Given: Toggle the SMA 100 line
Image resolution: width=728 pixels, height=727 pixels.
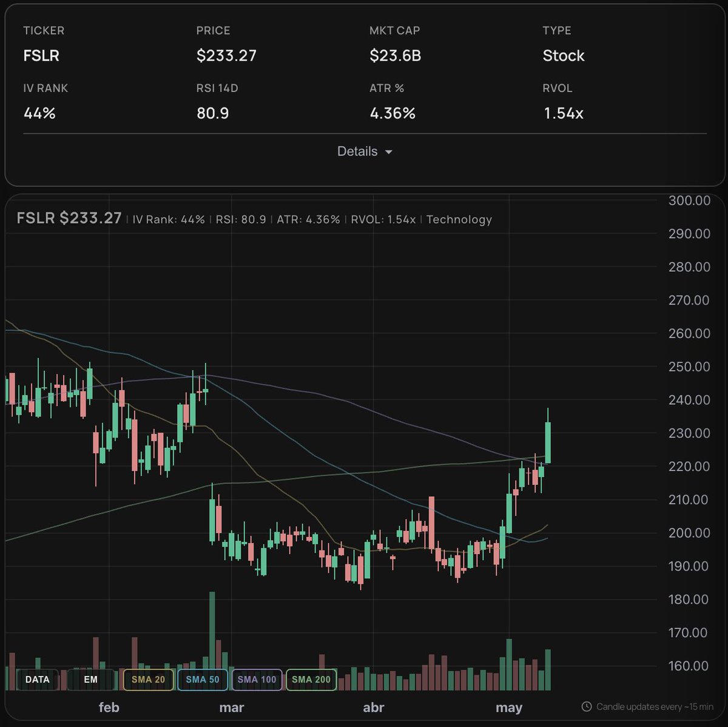Looking at the screenshot, I should (x=257, y=680).
